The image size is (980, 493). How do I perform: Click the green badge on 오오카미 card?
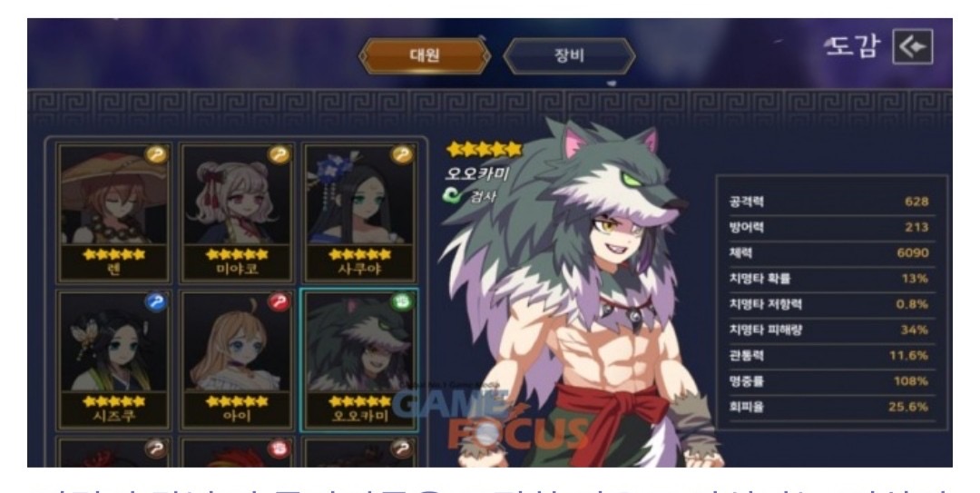pyautogui.click(x=402, y=303)
